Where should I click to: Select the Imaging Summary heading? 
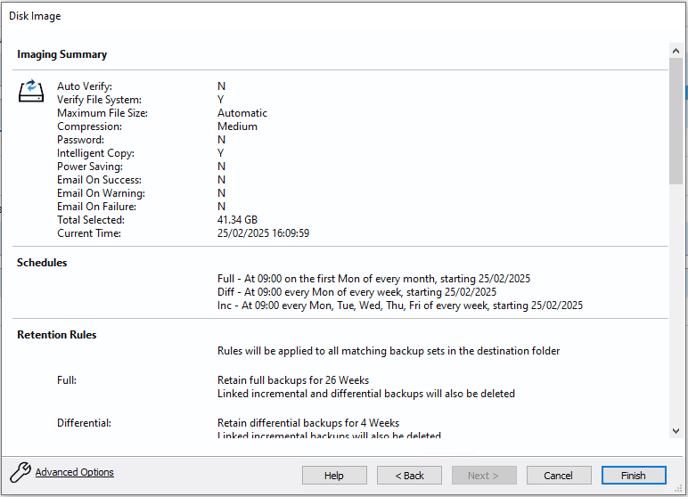pyautogui.click(x=62, y=54)
